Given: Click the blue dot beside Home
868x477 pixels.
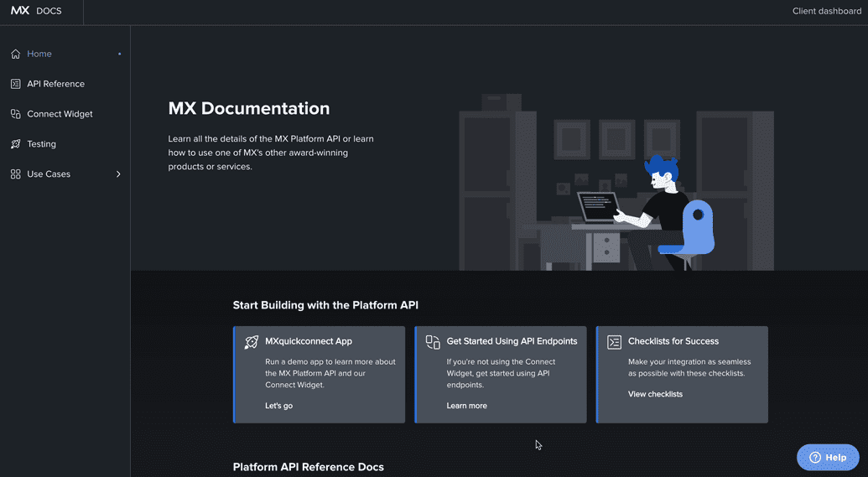Looking at the screenshot, I should 120,54.
